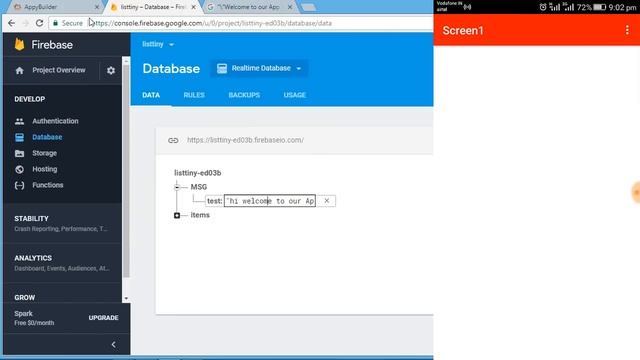Reload the page with refresh icon
The width and height of the screenshot is (640, 360).
click(x=39, y=23)
